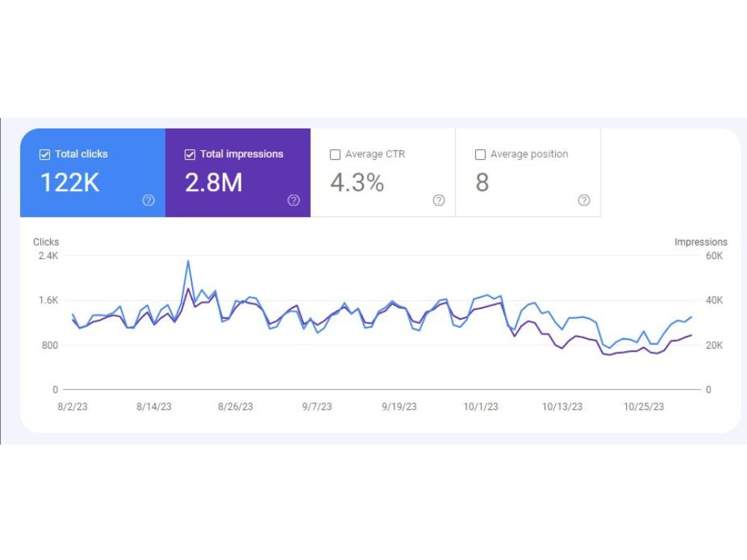Click the Average CTR label
This screenshot has height=560, width=747.
(375, 154)
